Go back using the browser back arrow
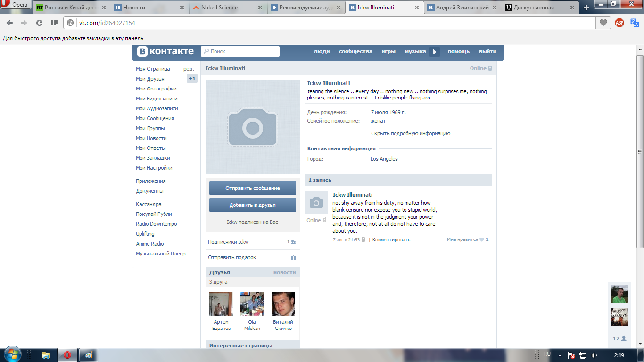The height and width of the screenshot is (362, 644). [9, 23]
